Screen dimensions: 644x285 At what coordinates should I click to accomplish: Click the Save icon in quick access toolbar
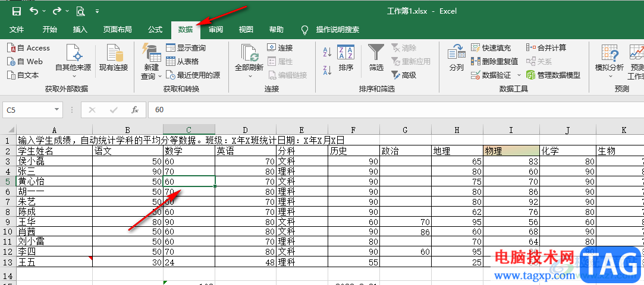click(x=17, y=11)
